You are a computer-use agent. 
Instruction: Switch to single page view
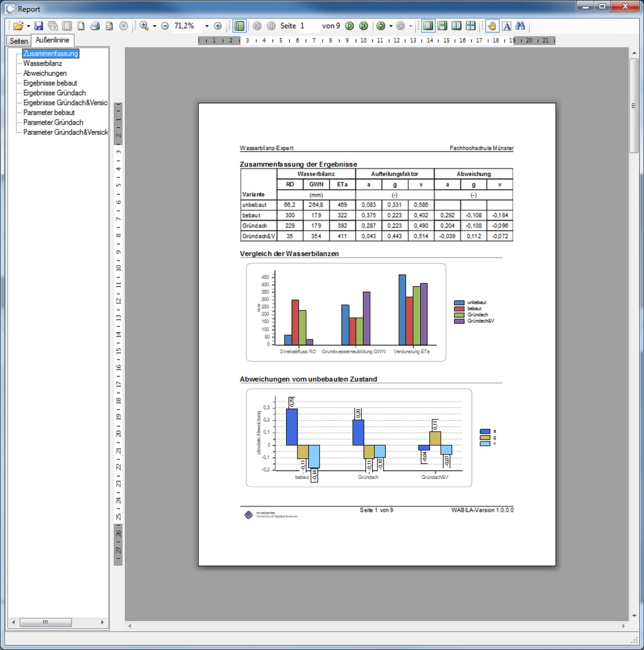click(x=428, y=26)
